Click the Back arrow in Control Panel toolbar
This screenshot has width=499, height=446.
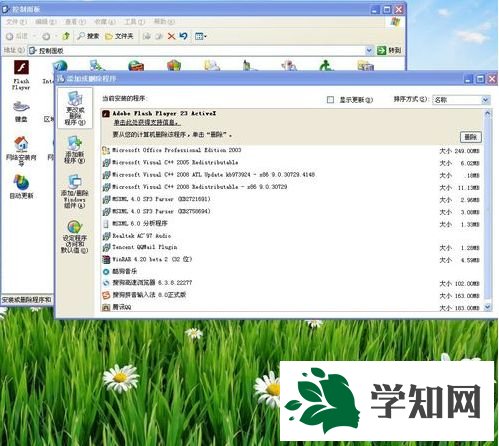(x=17, y=36)
